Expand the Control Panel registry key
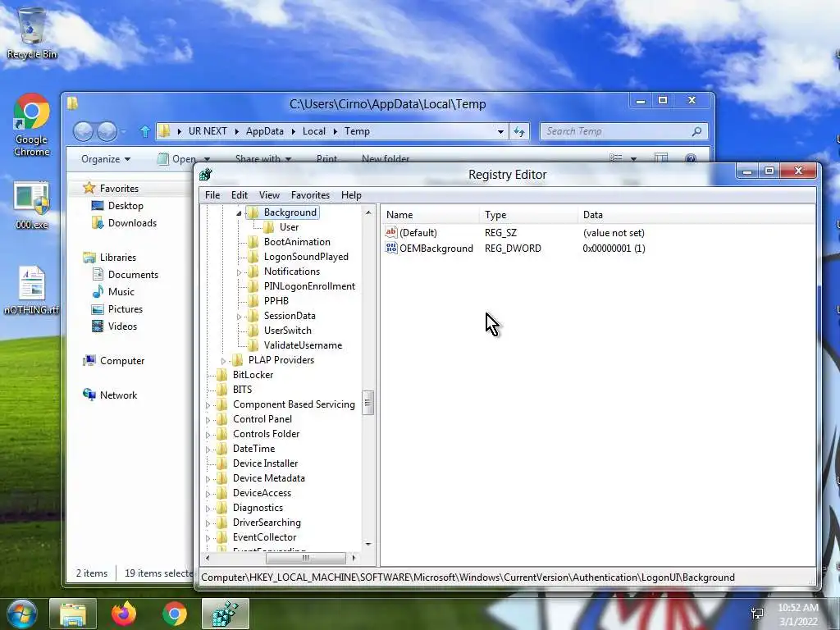Viewport: 840px width, 630px height. [208, 420]
